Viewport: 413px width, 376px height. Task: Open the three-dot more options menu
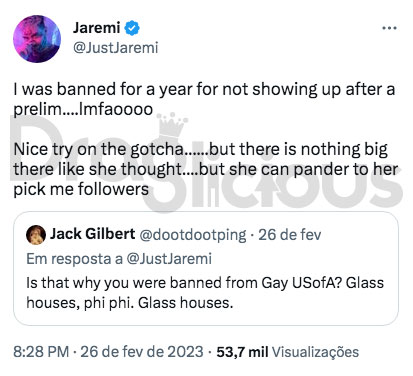389,28
